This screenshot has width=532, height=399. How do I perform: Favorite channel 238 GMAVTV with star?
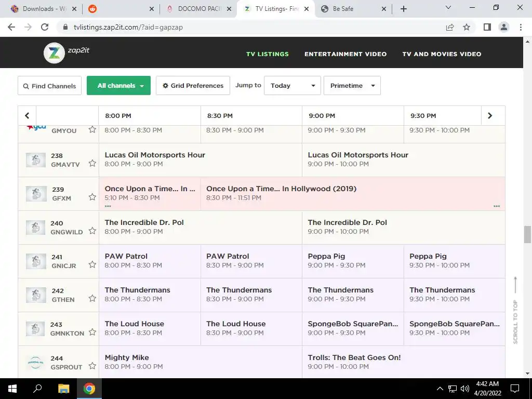click(92, 163)
